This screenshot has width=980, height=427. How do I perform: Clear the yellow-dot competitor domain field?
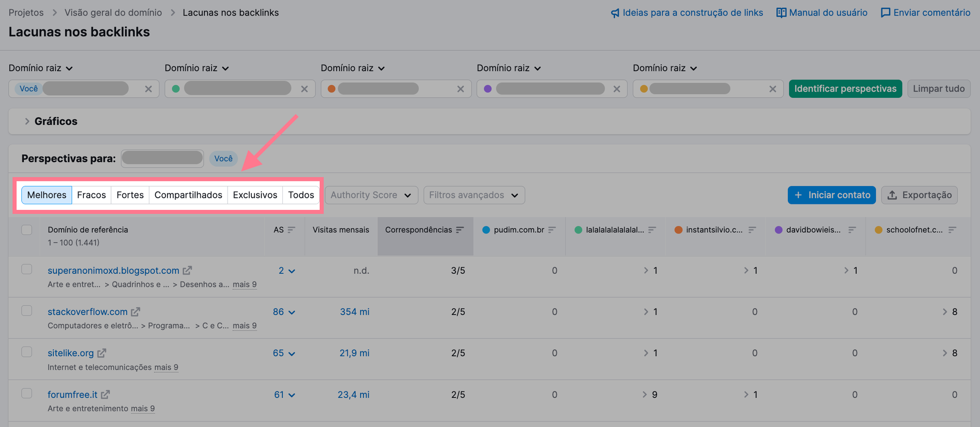773,89
